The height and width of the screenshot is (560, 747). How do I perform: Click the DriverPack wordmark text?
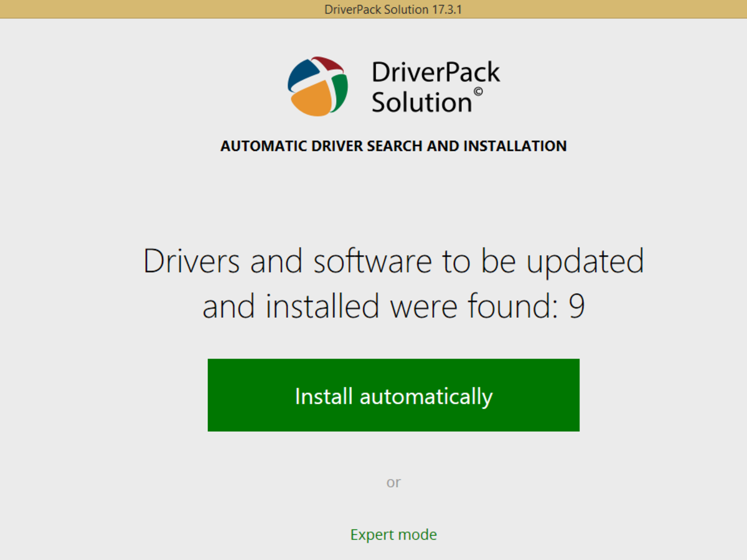435,70
